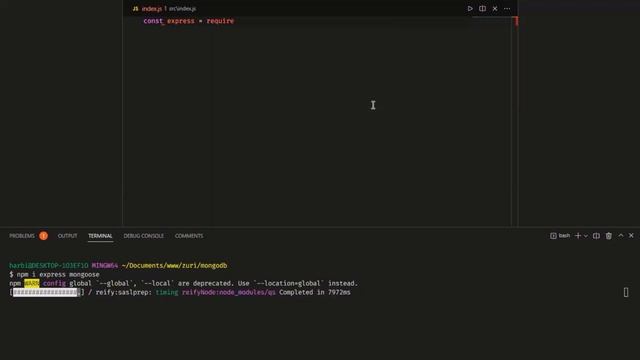Open the editor More Actions ellipsis menu

click(x=507, y=9)
